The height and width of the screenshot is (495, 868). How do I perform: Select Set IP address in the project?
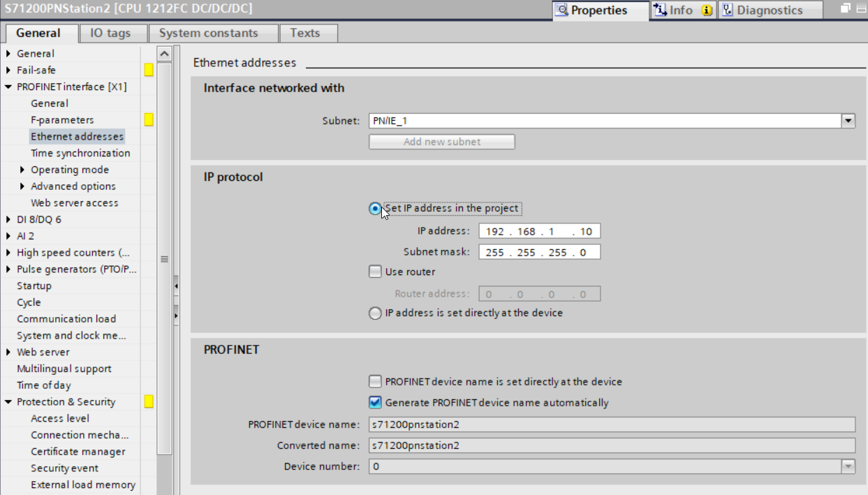[375, 208]
